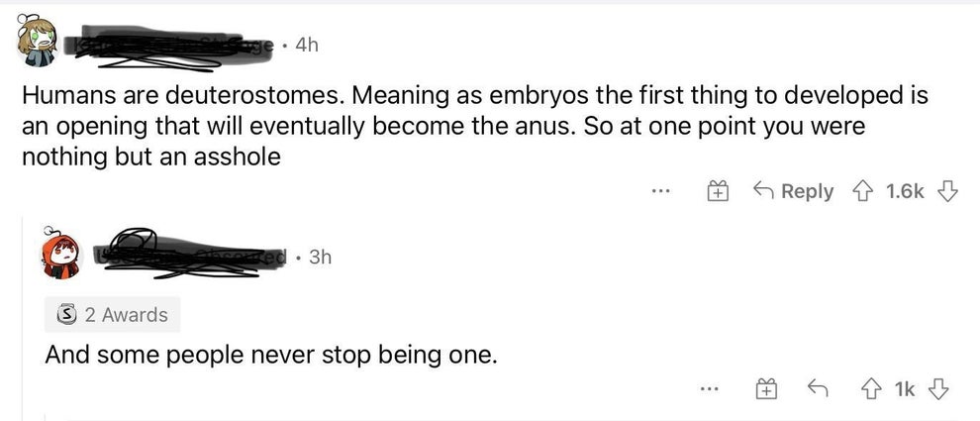Downvote the 'never stop being one' reply
Screen dimensions: 980x421
tap(937, 390)
